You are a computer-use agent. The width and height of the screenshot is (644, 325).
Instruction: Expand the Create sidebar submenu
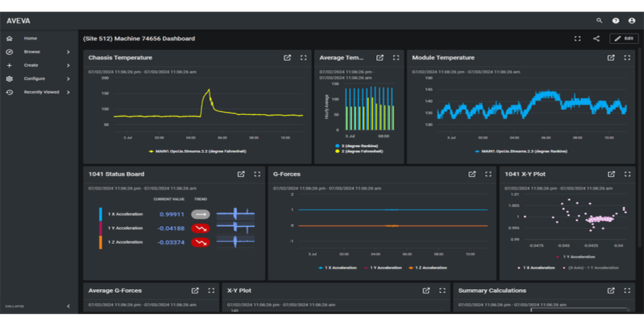(68, 65)
